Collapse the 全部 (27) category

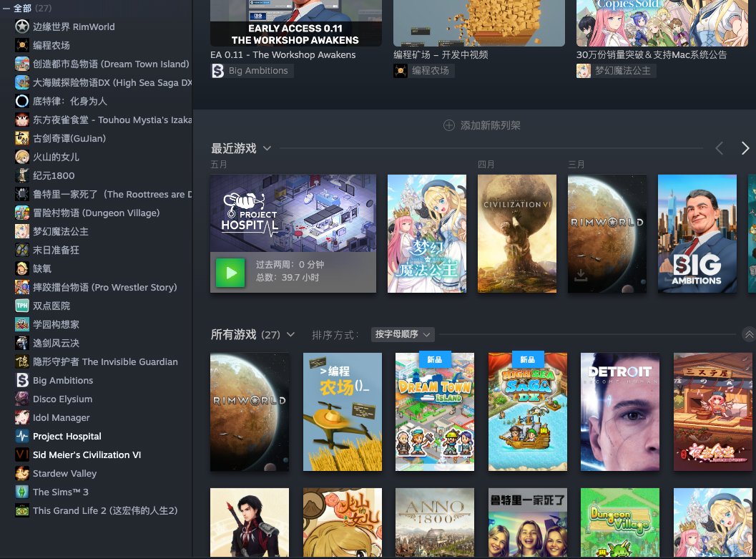(6, 8)
